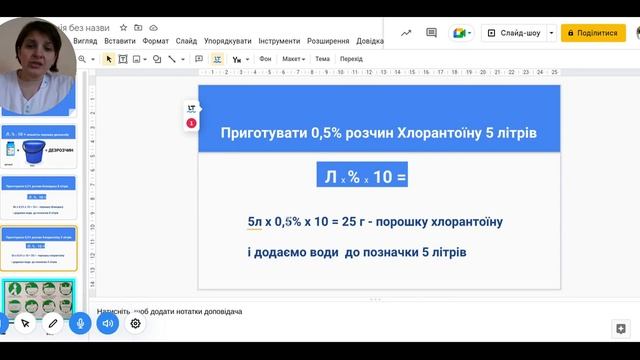
Task: Click the recorder pen drawing button
Action: tap(53, 323)
